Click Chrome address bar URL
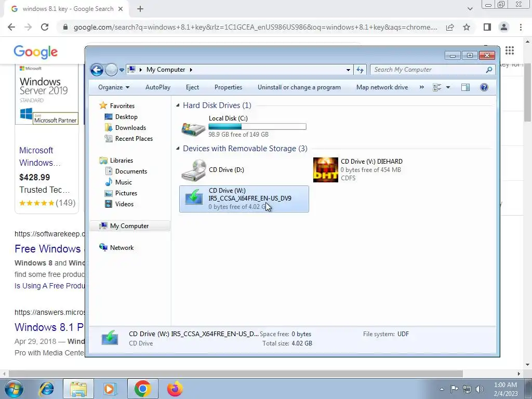 click(256, 27)
